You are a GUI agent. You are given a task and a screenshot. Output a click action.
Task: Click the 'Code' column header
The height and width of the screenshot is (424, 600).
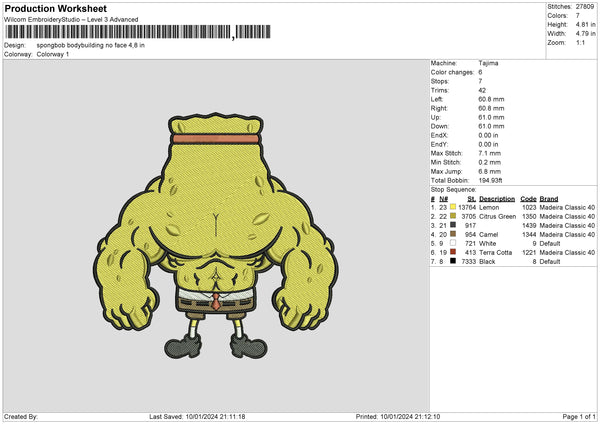coord(528,199)
